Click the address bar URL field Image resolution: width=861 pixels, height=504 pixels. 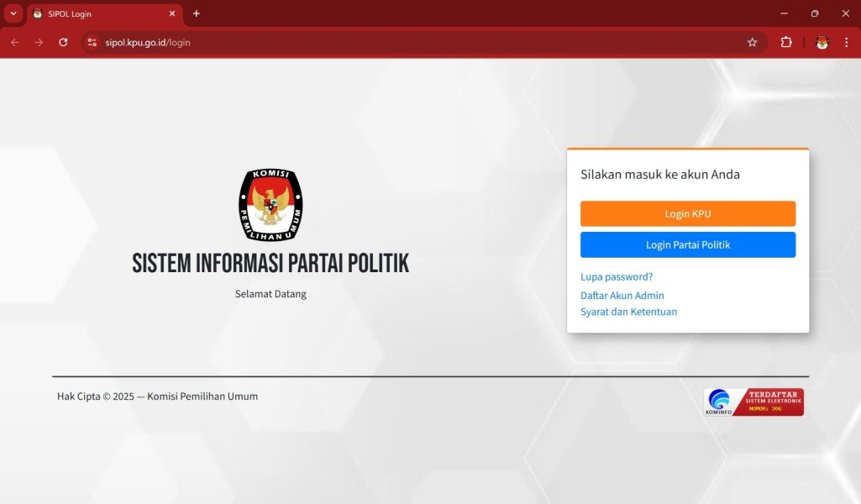(x=420, y=42)
